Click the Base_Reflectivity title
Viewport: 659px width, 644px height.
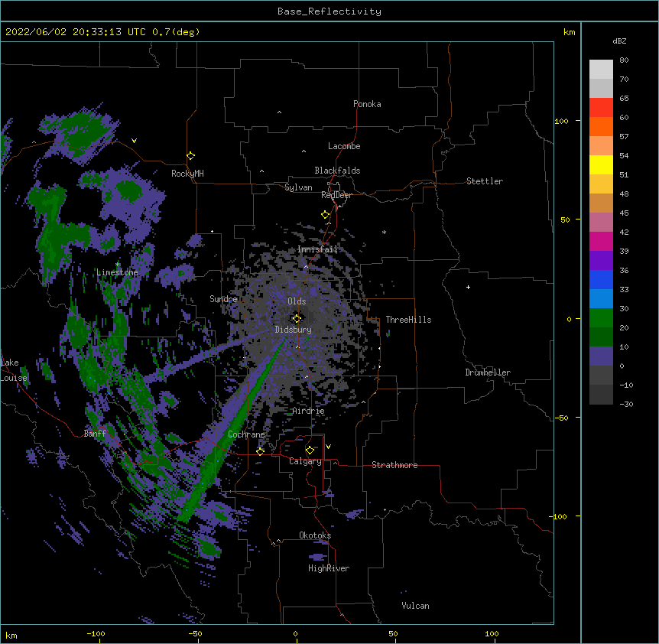329,11
